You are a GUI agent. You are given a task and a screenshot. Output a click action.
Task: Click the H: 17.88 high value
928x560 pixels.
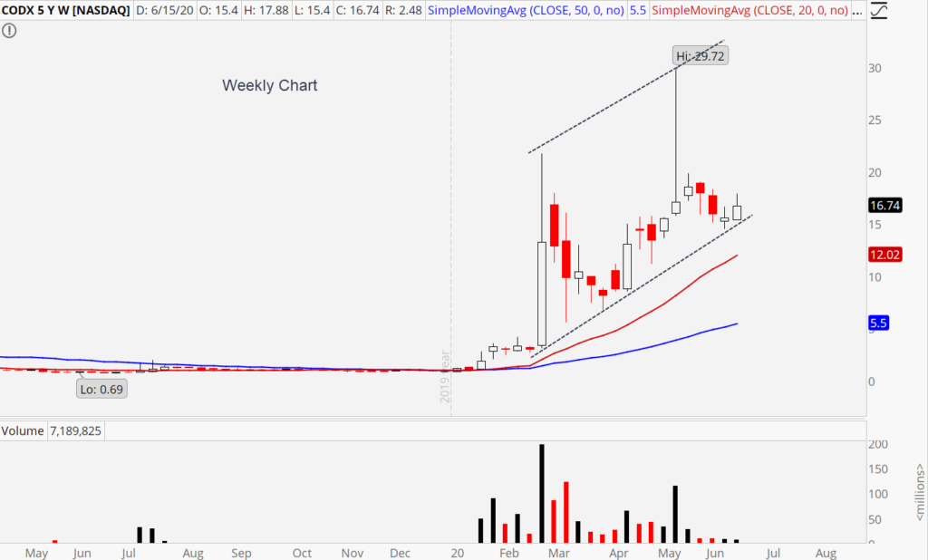pos(266,10)
